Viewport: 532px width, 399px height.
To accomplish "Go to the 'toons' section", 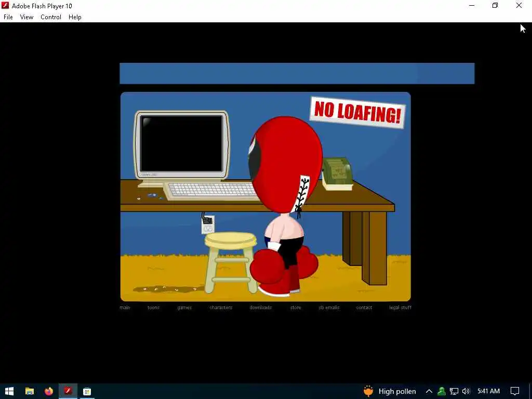I will (153, 308).
